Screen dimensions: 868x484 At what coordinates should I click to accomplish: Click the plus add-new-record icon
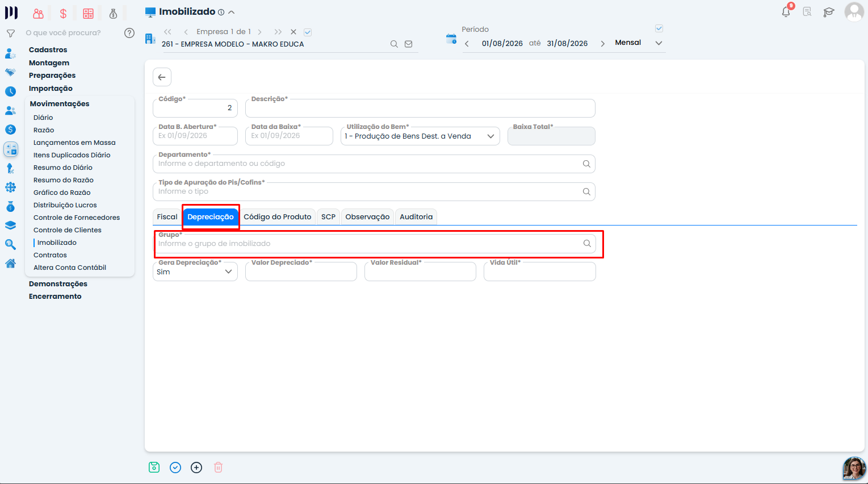(196, 468)
